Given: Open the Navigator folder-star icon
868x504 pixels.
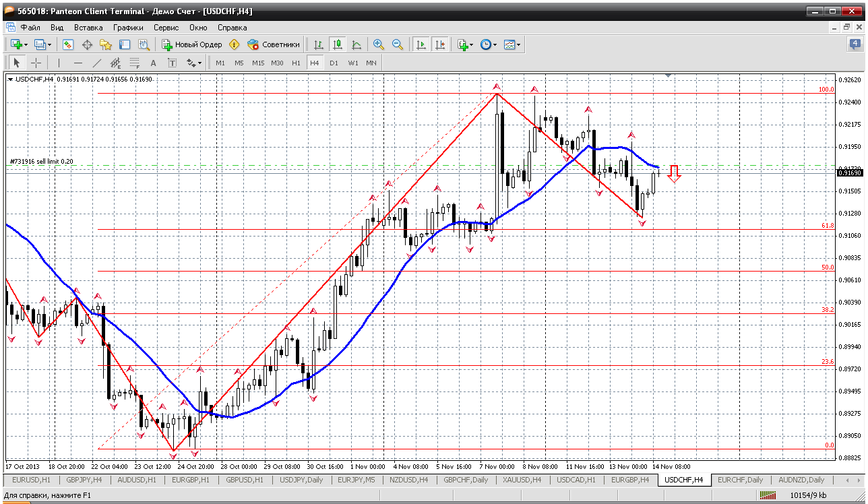Looking at the screenshot, I should pos(106,44).
